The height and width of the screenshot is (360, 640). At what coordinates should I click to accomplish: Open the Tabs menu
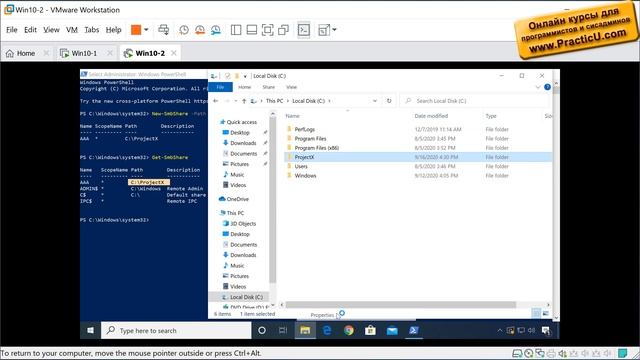[91, 30]
